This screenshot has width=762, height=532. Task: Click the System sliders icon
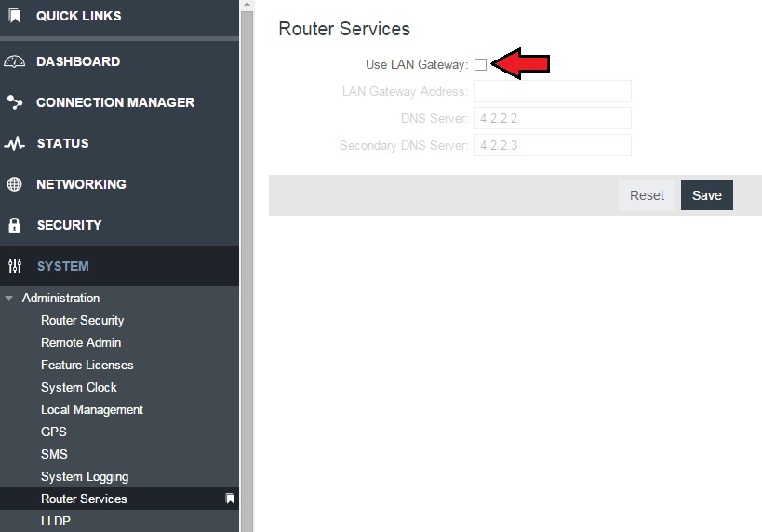click(x=15, y=266)
